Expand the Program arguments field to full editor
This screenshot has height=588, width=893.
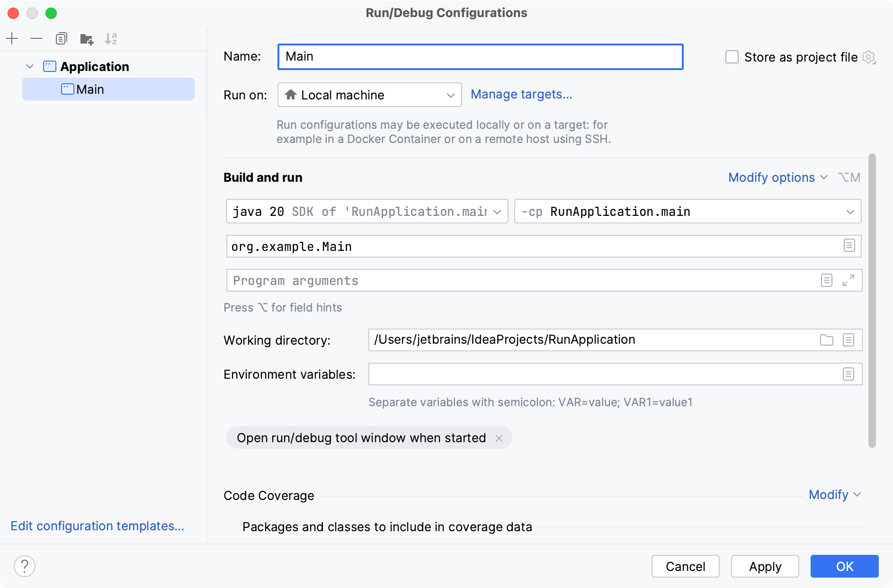coord(848,280)
